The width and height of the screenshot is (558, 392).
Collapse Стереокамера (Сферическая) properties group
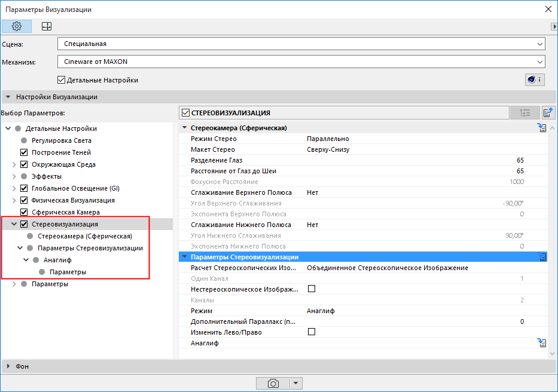(184, 127)
